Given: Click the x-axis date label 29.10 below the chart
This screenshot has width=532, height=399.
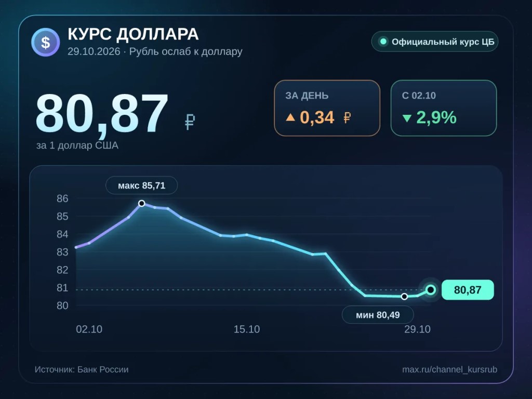Looking at the screenshot, I should (417, 329).
